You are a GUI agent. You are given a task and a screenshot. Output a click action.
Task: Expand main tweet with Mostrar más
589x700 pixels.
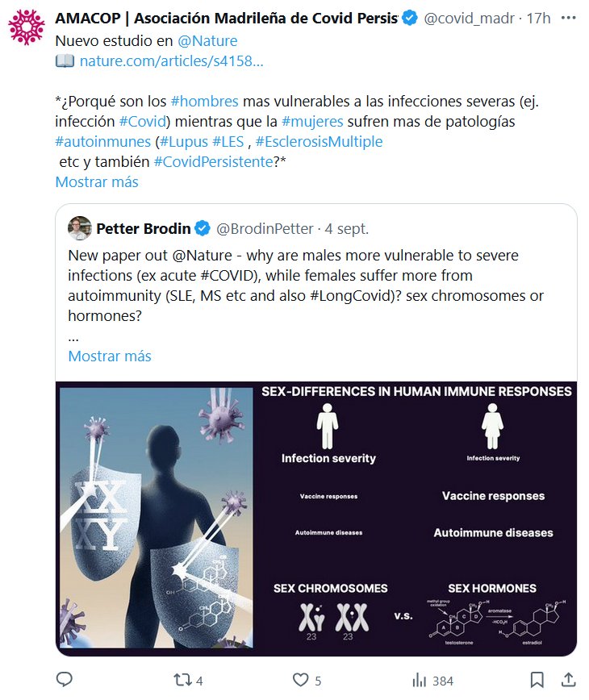[x=97, y=181]
